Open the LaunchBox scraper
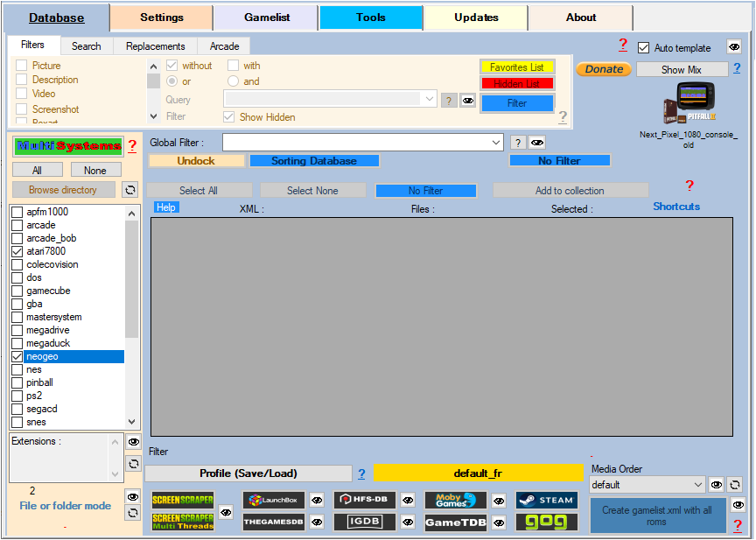Image resolution: width=756 pixels, height=540 pixels. (274, 501)
